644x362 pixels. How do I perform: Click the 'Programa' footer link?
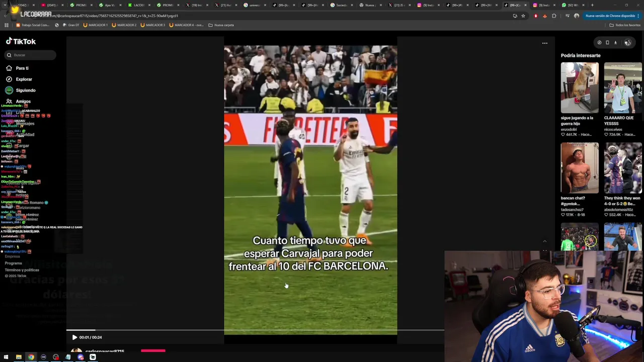click(14, 263)
